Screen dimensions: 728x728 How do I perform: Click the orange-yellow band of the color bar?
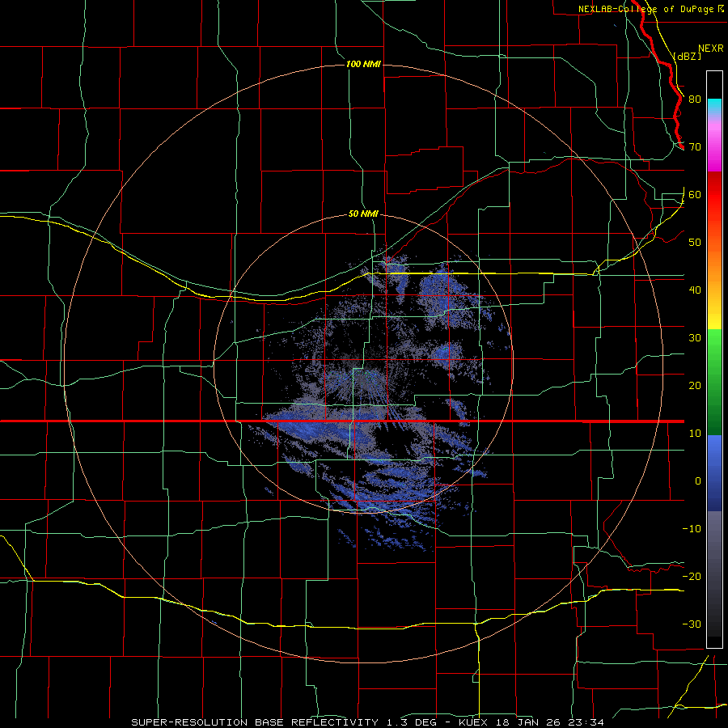click(714, 274)
